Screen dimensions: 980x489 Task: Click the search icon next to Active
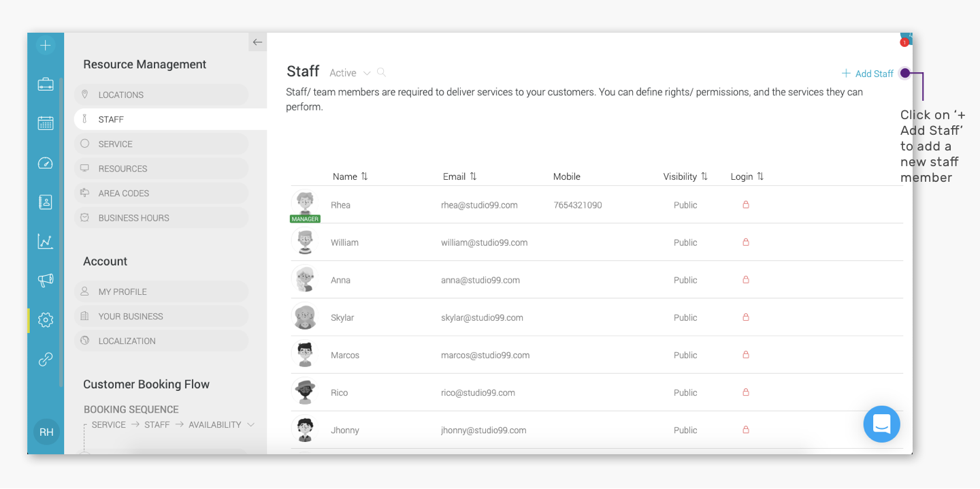tap(382, 72)
